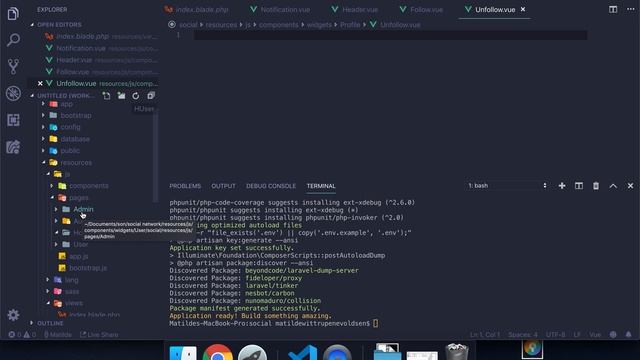
Task: Maximize the terminal panel with up chevron
Action: tap(613, 186)
